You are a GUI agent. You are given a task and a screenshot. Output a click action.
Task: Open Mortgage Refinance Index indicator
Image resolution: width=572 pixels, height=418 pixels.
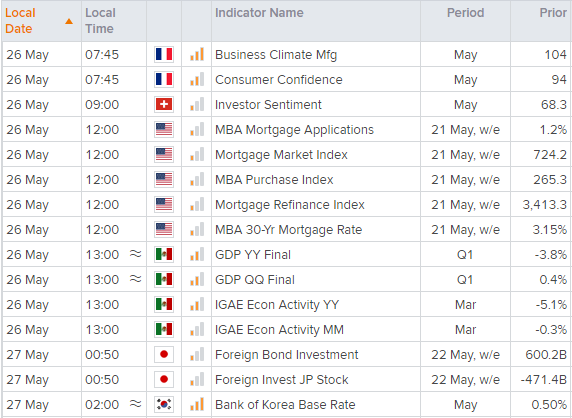tap(290, 204)
